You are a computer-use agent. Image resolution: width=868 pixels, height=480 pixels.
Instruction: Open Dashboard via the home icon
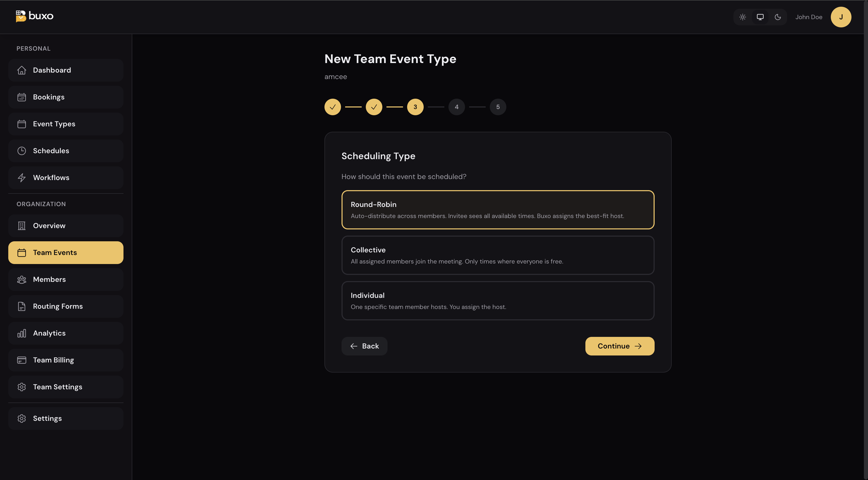tap(21, 70)
